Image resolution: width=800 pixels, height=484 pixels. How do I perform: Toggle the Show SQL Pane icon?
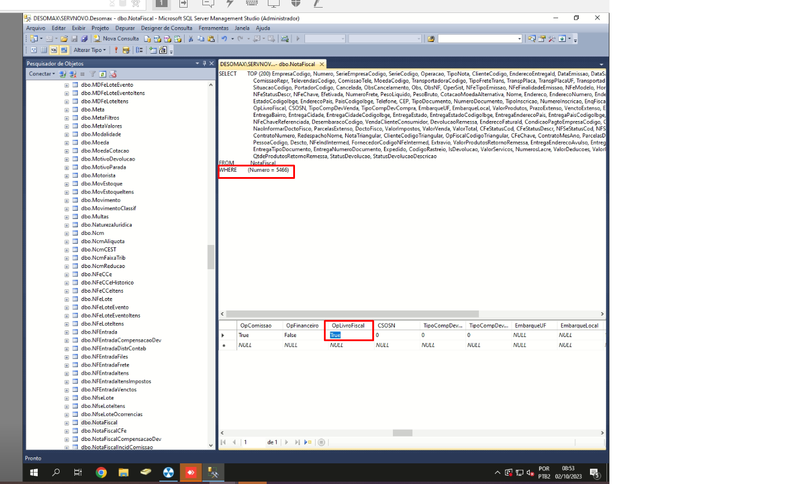click(x=54, y=50)
